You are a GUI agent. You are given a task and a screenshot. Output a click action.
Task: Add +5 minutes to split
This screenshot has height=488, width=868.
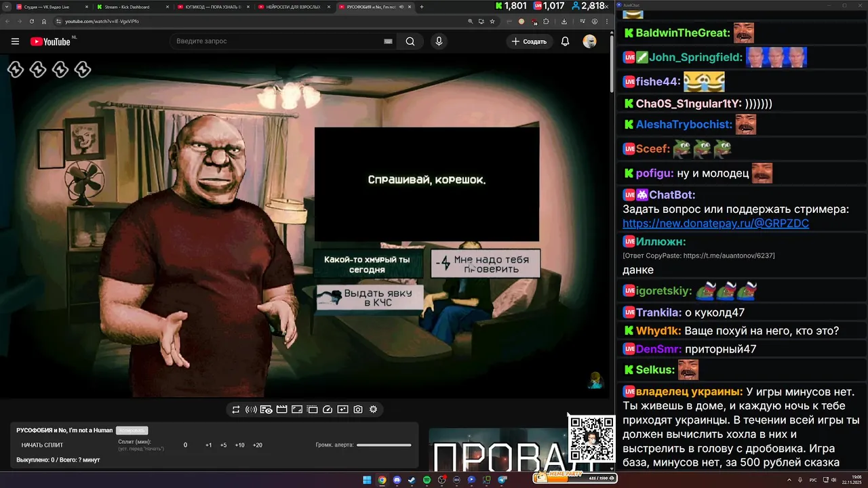[x=223, y=445]
